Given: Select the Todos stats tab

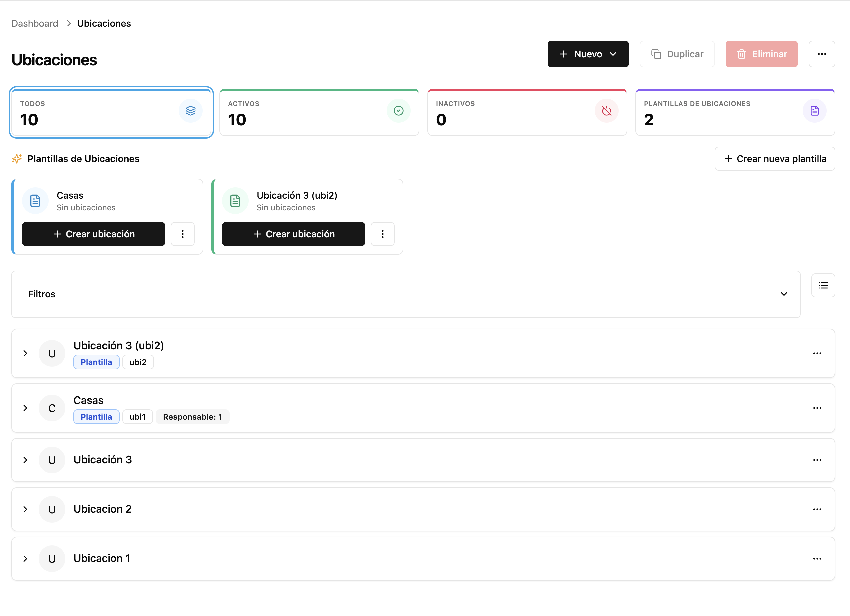Looking at the screenshot, I should (x=111, y=112).
